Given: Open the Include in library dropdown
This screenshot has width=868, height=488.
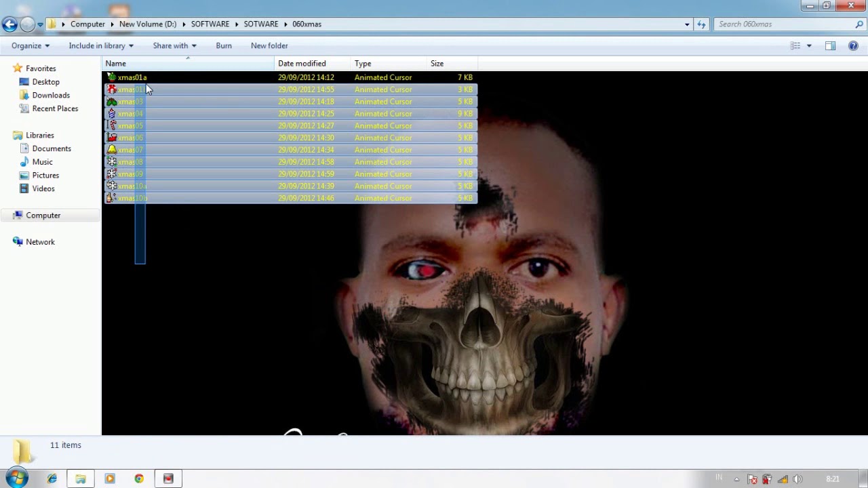Looking at the screenshot, I should pyautogui.click(x=101, y=45).
